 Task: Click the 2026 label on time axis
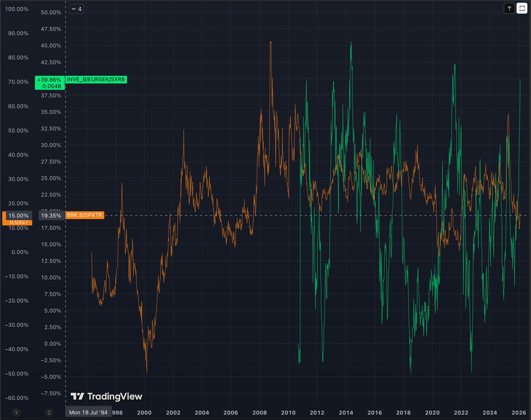pyautogui.click(x=519, y=413)
